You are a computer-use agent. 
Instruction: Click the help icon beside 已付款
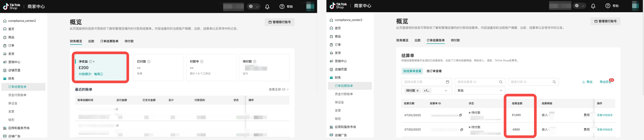click(149, 62)
